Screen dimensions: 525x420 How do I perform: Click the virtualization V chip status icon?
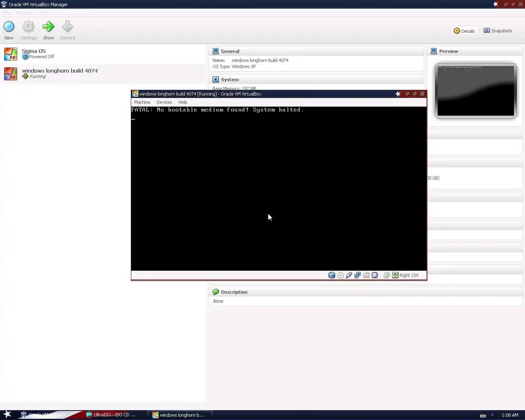point(375,275)
